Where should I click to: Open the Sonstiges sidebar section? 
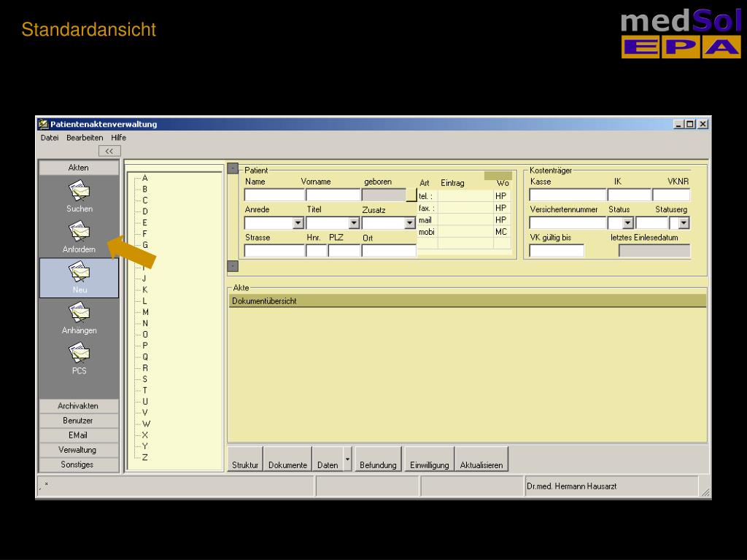click(79, 464)
